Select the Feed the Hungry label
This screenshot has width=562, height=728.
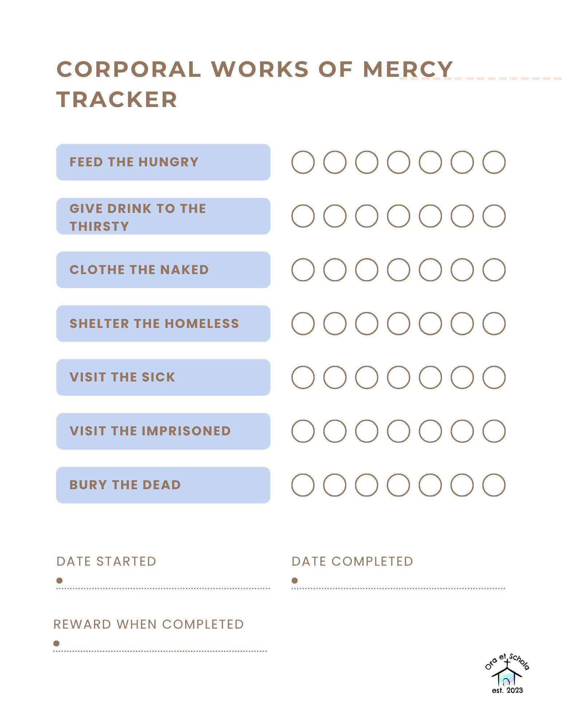163,162
